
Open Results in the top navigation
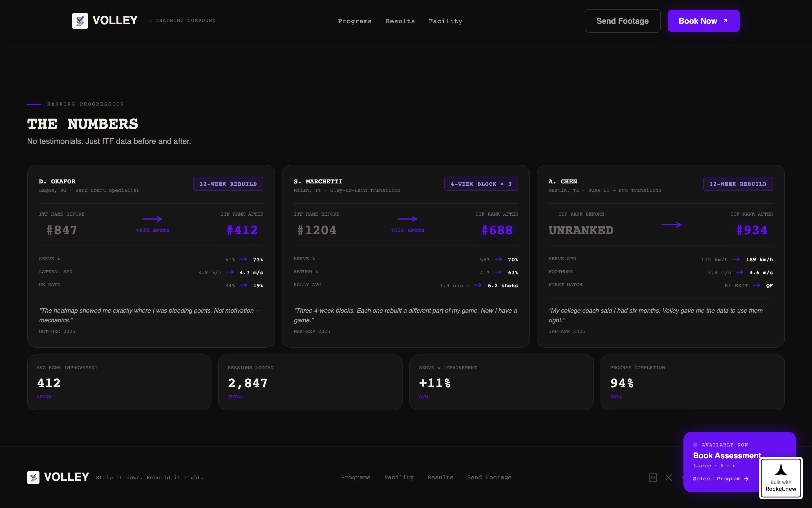pos(400,21)
